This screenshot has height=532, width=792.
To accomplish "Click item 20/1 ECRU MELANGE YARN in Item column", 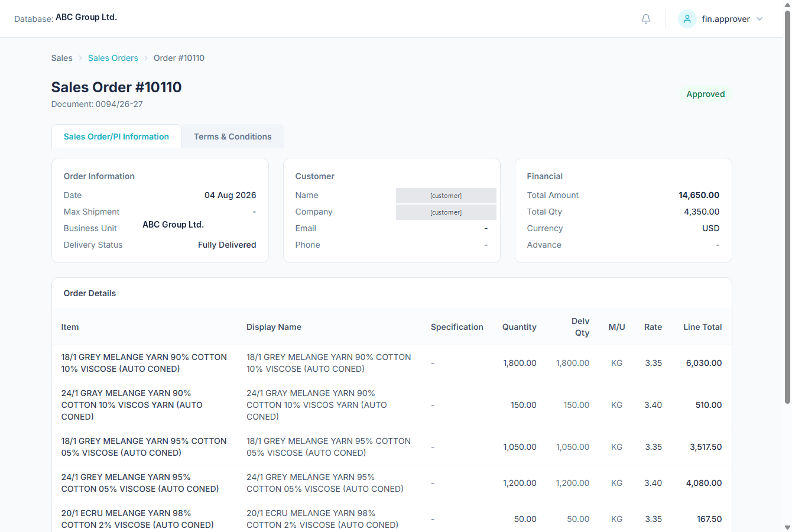I will 138,519.
